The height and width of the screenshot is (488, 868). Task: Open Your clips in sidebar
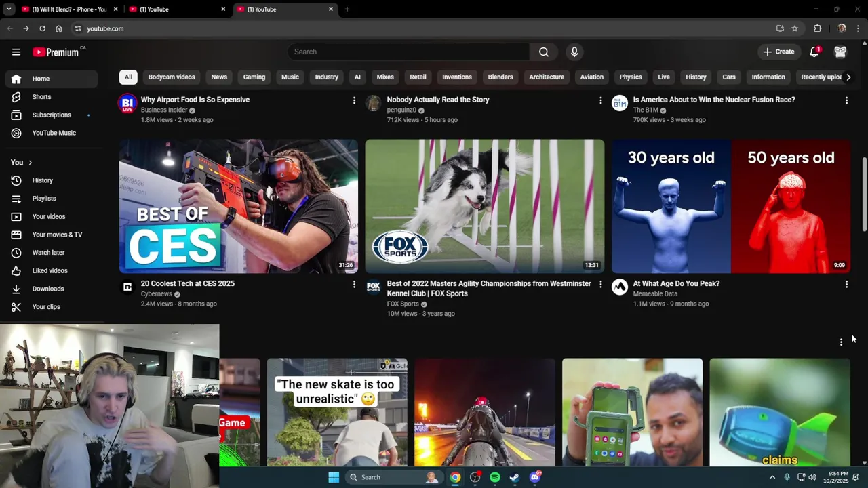tap(52, 306)
